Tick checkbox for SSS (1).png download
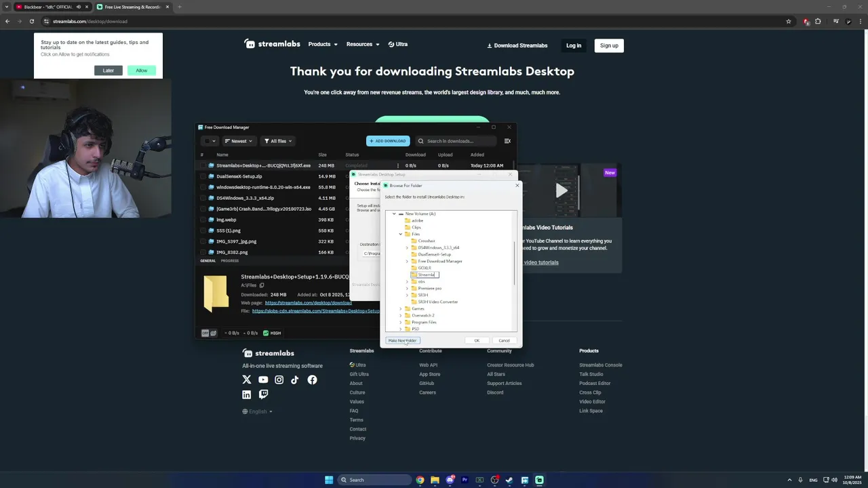This screenshot has width=868, height=488. coord(202,230)
